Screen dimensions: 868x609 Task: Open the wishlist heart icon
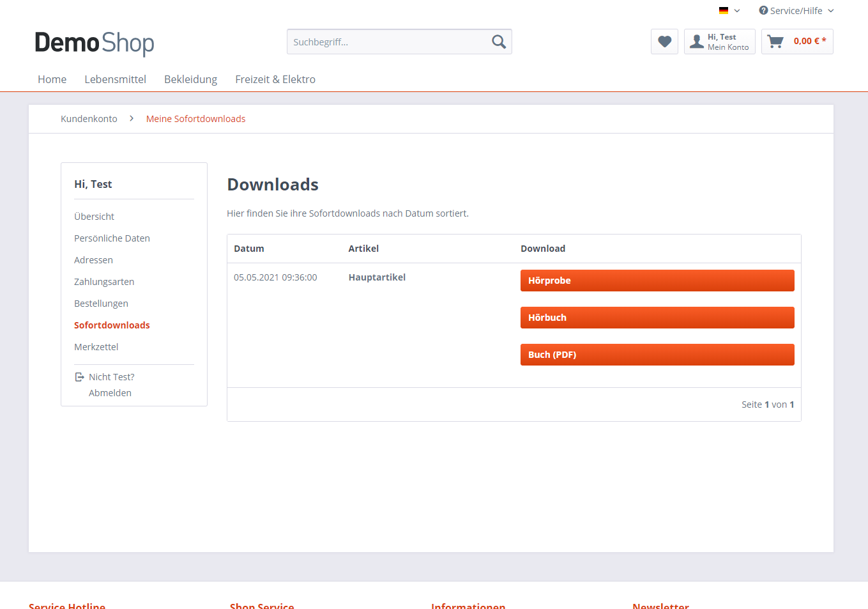664,42
